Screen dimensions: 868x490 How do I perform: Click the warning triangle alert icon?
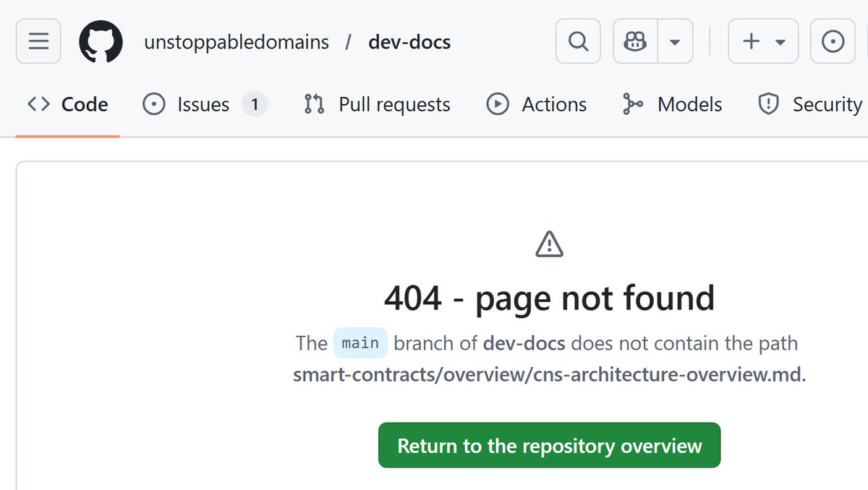[550, 244]
